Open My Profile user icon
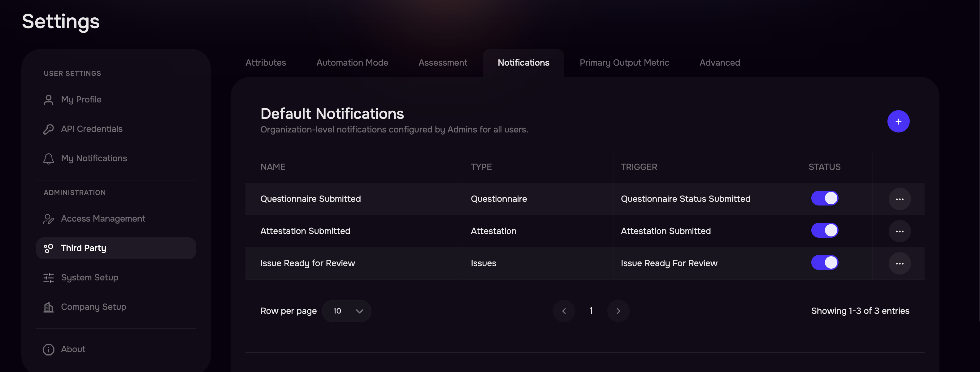The height and width of the screenshot is (372, 980). coord(48,100)
